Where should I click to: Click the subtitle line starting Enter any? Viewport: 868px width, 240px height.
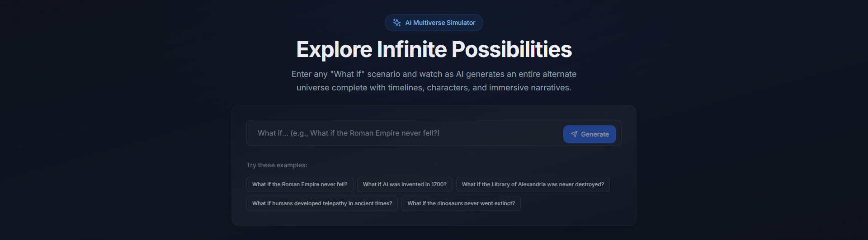point(434,74)
